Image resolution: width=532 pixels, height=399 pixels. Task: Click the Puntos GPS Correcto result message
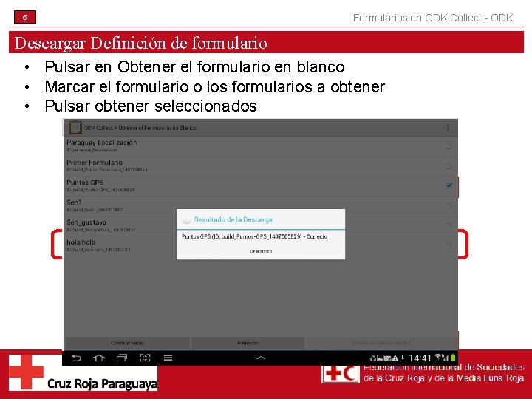point(254,236)
